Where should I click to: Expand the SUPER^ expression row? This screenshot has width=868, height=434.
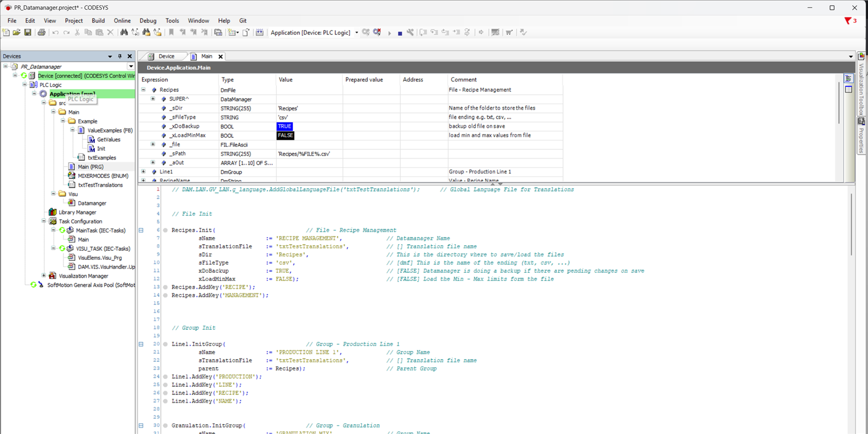click(x=153, y=99)
